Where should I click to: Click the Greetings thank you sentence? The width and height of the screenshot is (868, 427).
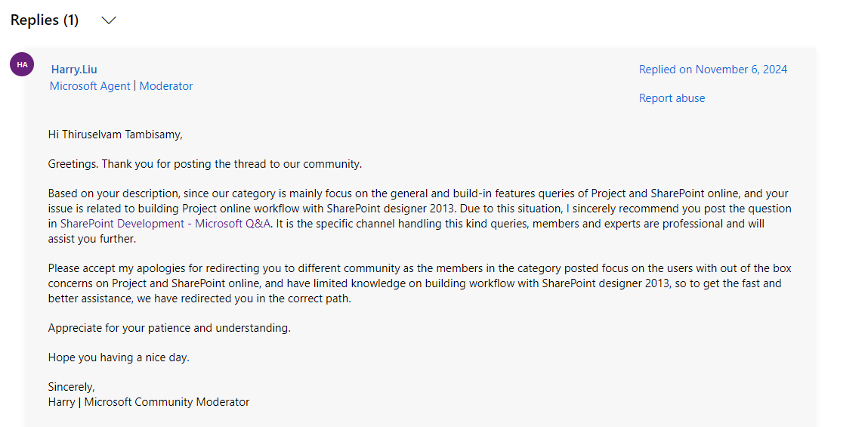point(205,165)
